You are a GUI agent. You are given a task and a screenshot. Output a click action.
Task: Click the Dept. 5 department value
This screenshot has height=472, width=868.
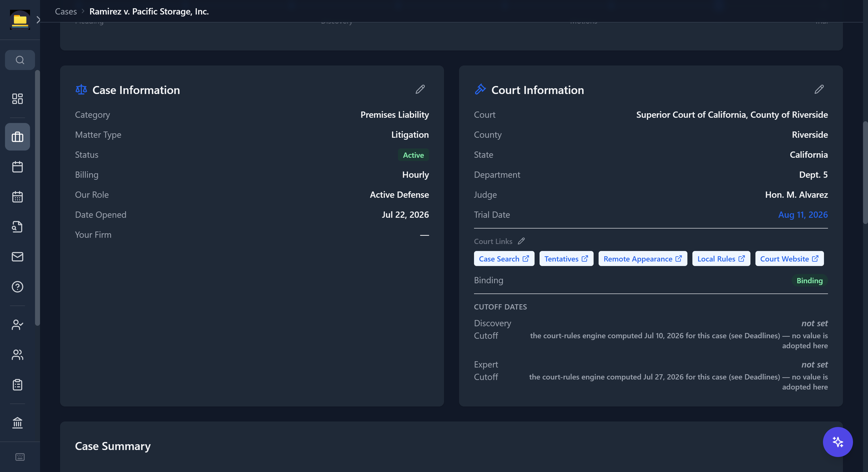[x=813, y=175]
